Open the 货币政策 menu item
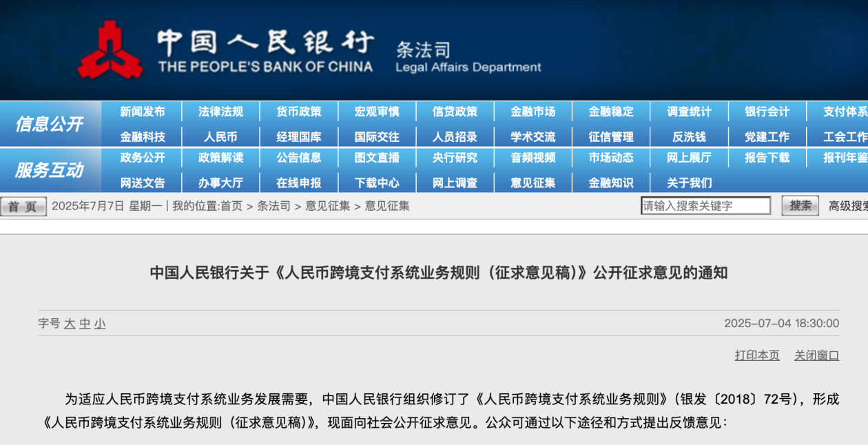This screenshot has width=868, height=445. tap(299, 112)
